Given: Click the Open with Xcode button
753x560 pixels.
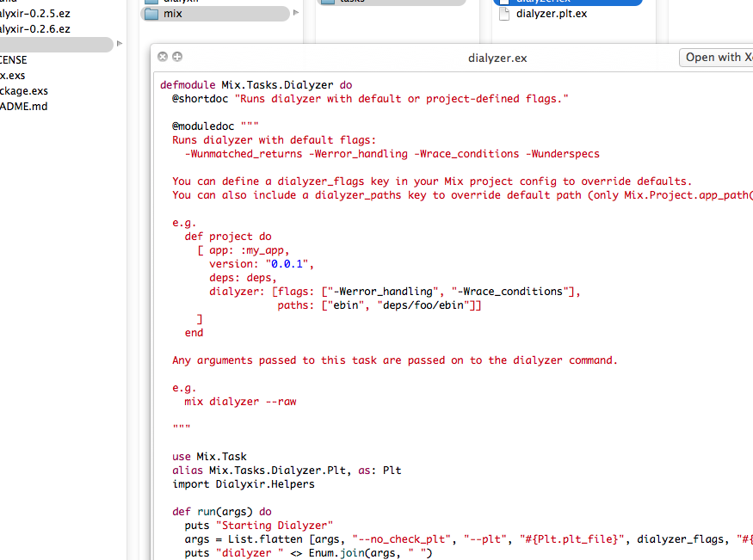Looking at the screenshot, I should click(x=716, y=58).
